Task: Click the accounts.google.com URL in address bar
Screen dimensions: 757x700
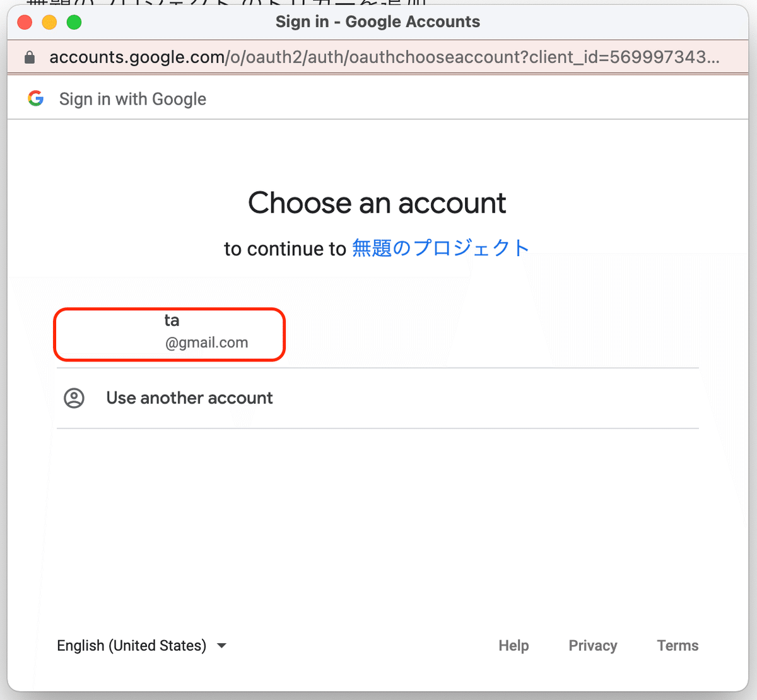Action: point(384,57)
